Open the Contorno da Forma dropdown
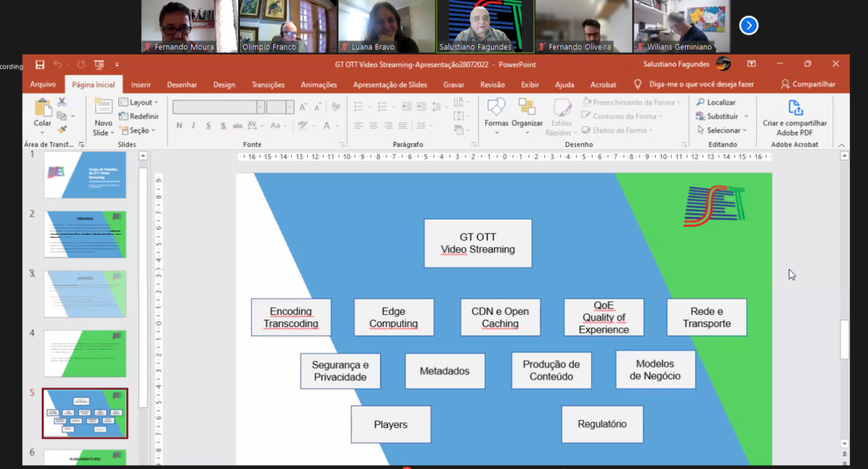 623,116
